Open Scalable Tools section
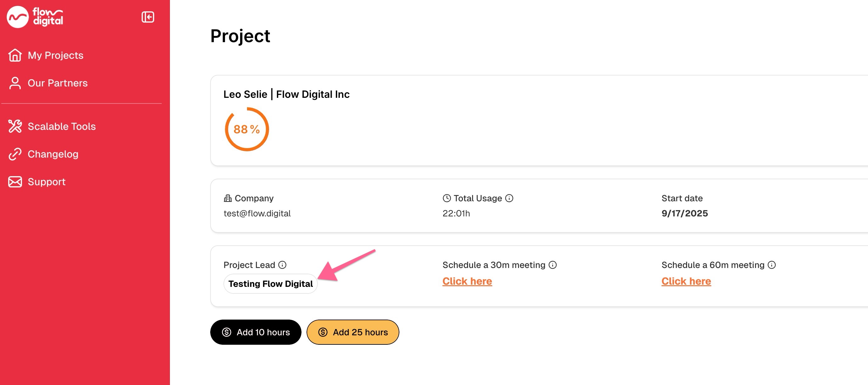The width and height of the screenshot is (868, 385). point(61,126)
